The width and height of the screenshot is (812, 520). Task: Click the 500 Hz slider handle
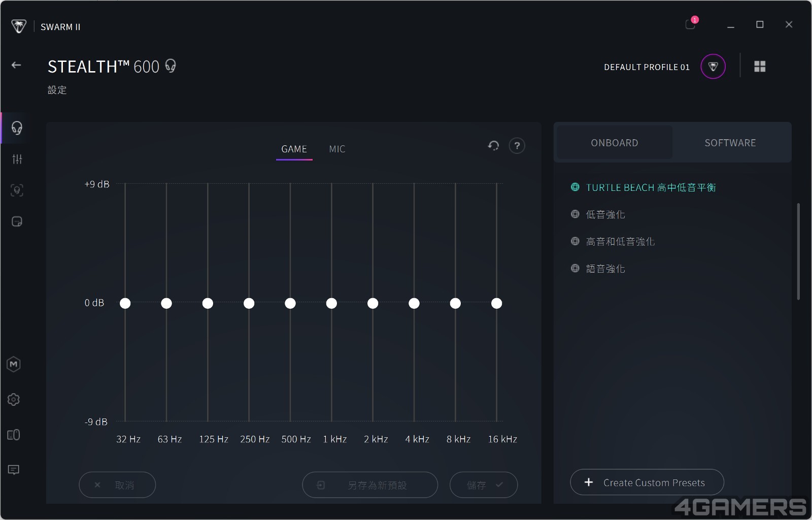coord(290,303)
